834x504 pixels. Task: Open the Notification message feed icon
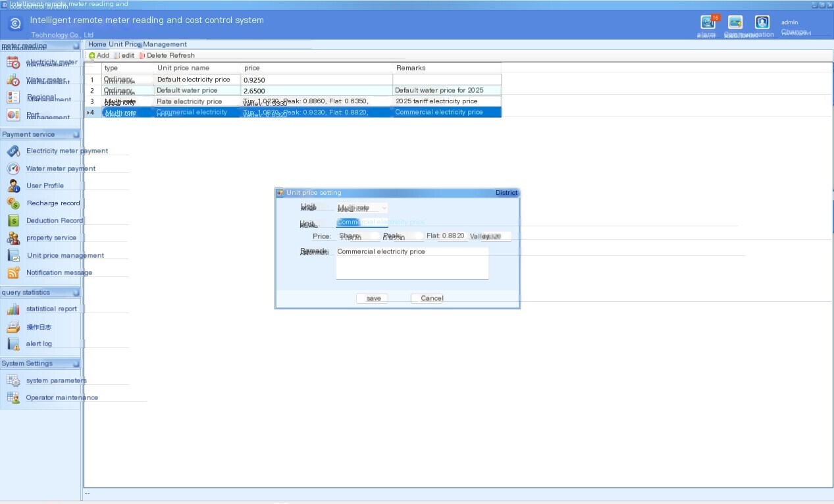[x=13, y=272]
